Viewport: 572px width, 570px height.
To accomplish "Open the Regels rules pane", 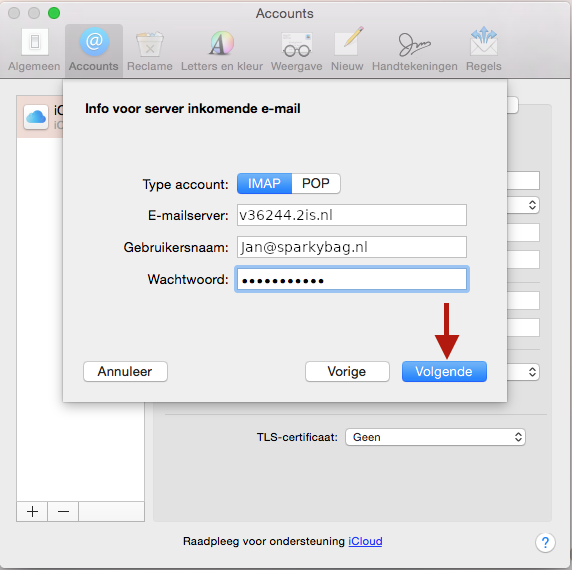I will click(x=484, y=50).
